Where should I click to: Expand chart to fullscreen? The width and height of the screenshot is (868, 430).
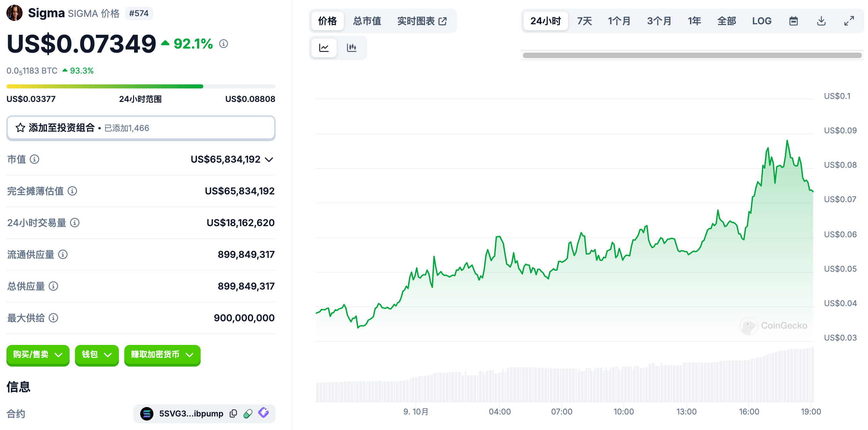(849, 21)
